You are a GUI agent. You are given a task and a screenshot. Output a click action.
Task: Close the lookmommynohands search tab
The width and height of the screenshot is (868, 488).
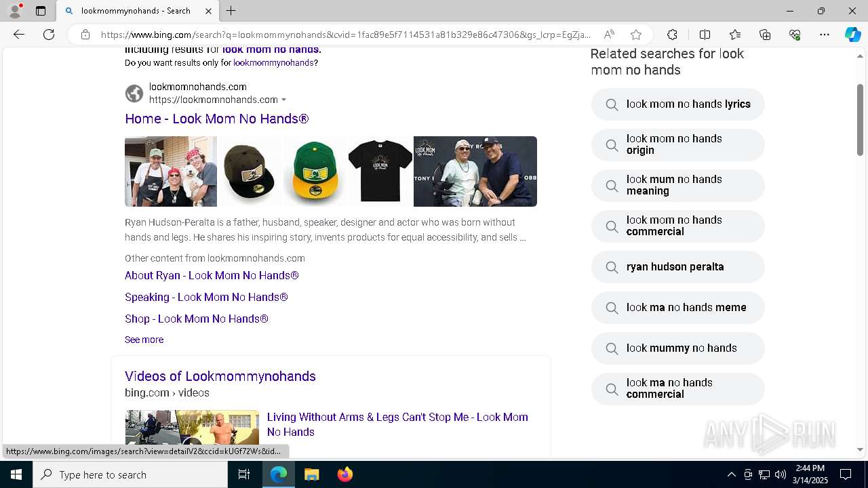tap(208, 11)
